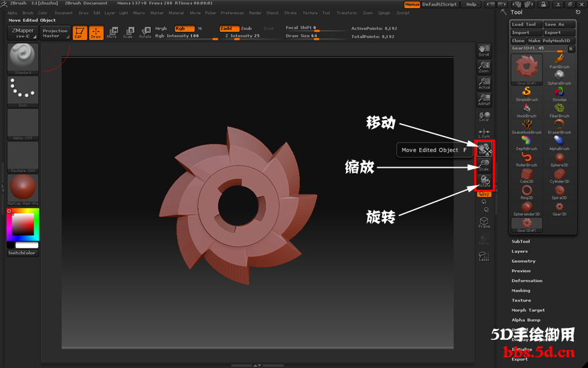Switch to Zsub mode
588x368 pixels.
click(x=246, y=29)
